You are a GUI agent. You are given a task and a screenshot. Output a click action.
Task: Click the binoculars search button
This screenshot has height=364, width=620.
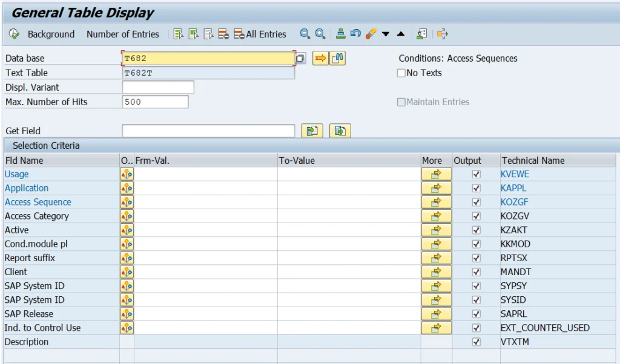click(338, 59)
